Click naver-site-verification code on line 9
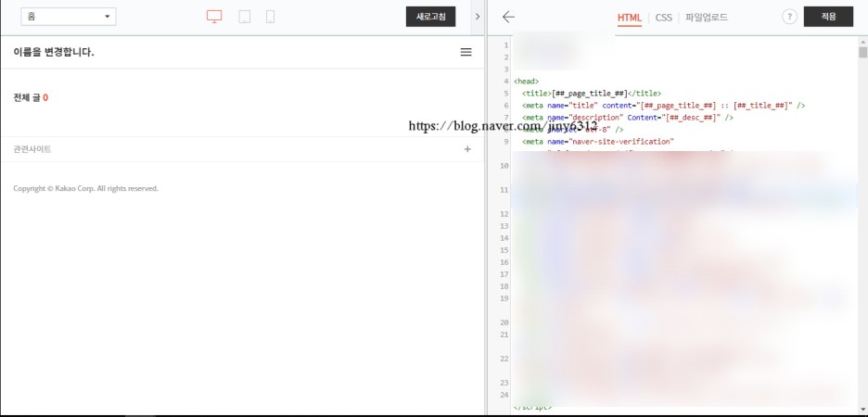 (598, 142)
